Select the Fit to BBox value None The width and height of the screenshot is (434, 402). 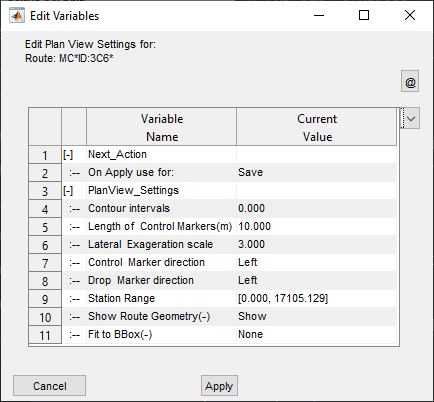(316, 334)
